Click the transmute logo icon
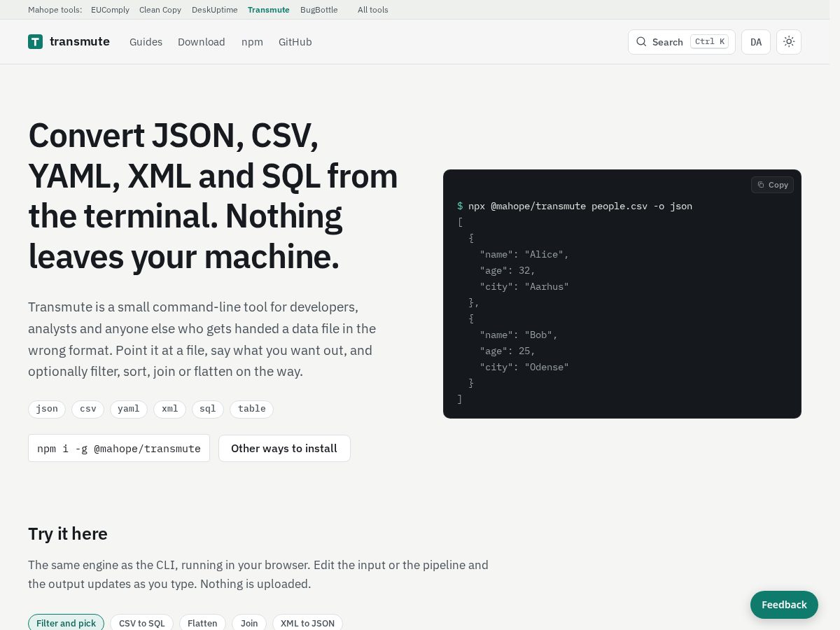840x630 pixels. (35, 42)
